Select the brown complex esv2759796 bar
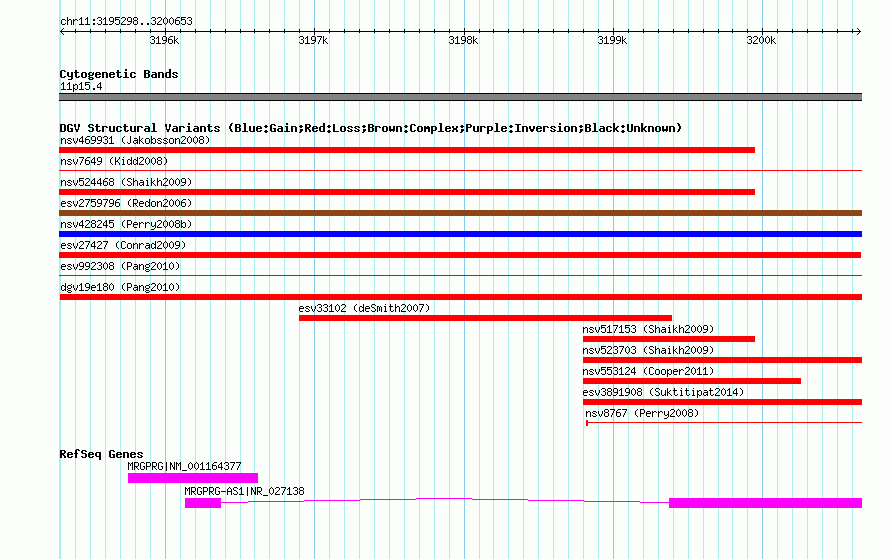Image resolution: width=890 pixels, height=559 pixels. pyautogui.click(x=460, y=213)
